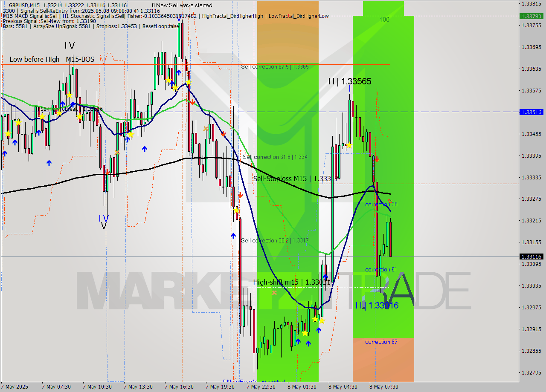Select the pair of yellow stars near the 8 May 01:30 low
Image resolution: width=546 pixels, height=392 pixels.
pos(318,320)
